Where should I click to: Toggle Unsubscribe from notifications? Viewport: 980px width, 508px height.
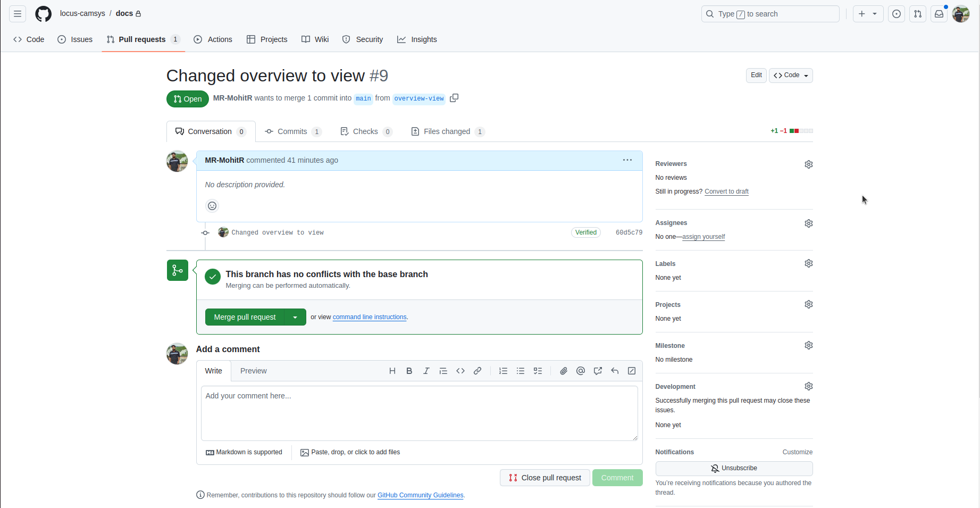click(733, 468)
